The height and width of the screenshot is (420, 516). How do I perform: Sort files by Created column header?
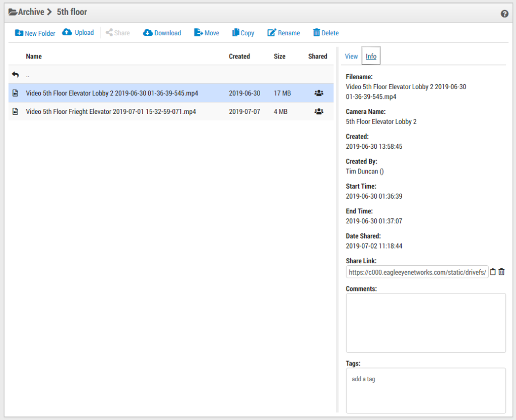tap(239, 56)
